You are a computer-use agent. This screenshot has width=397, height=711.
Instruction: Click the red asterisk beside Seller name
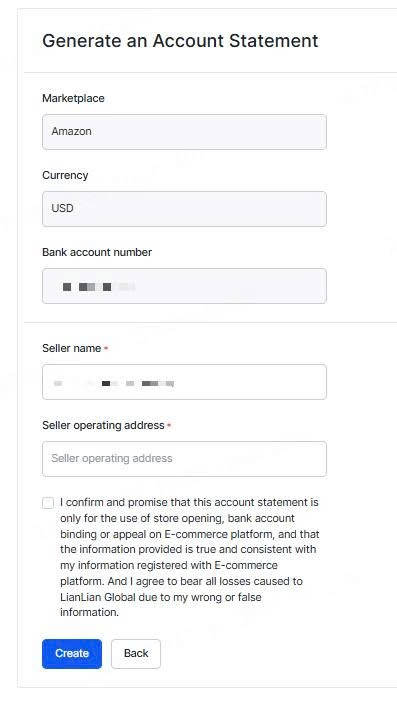106,348
